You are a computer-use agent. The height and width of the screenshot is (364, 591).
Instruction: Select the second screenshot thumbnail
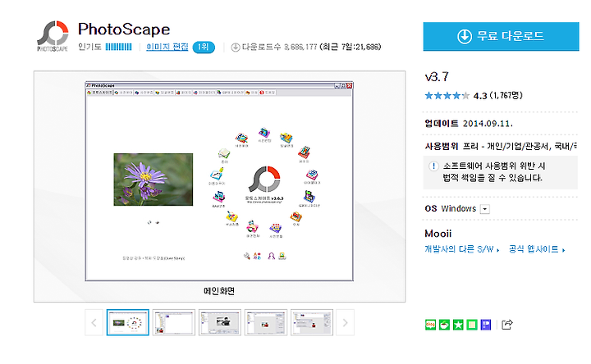174,322
